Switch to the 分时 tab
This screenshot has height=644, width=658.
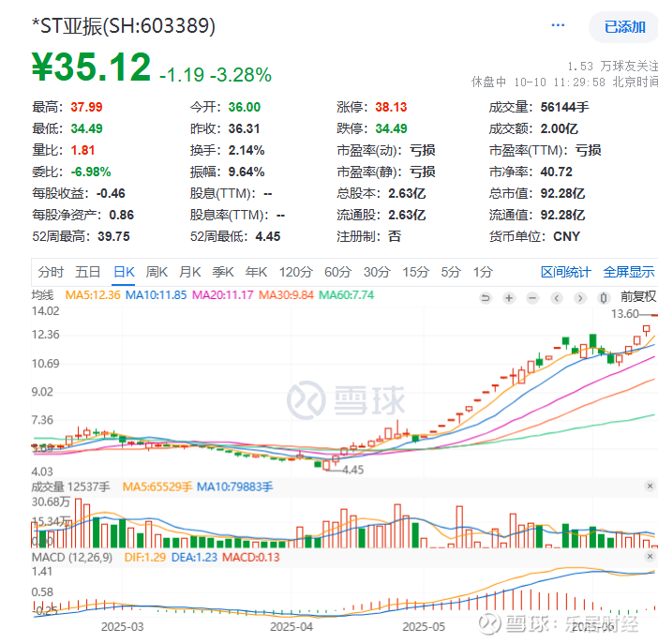[x=51, y=272]
